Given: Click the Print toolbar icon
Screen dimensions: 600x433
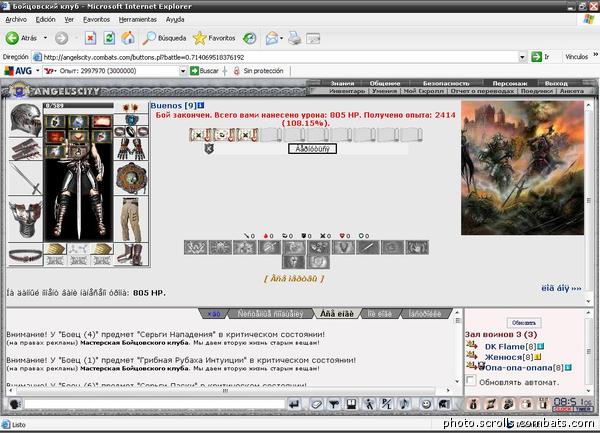Looking at the screenshot, I should (294, 38).
